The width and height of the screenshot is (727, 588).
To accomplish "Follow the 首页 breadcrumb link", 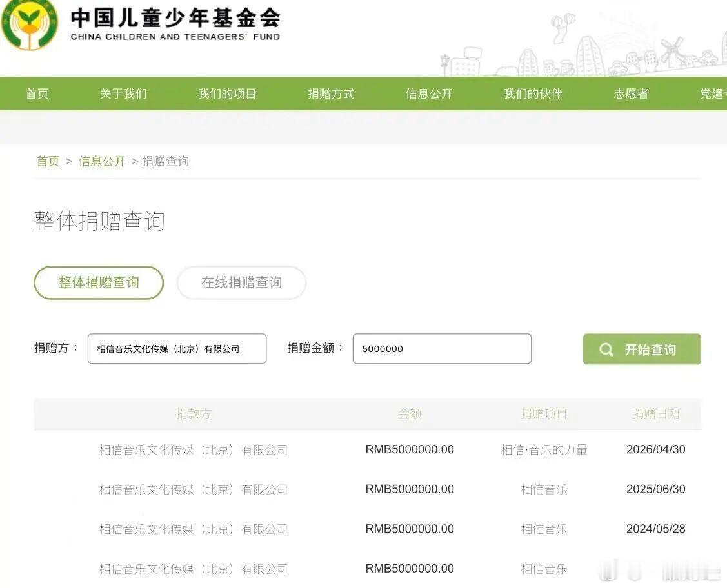I will point(48,161).
